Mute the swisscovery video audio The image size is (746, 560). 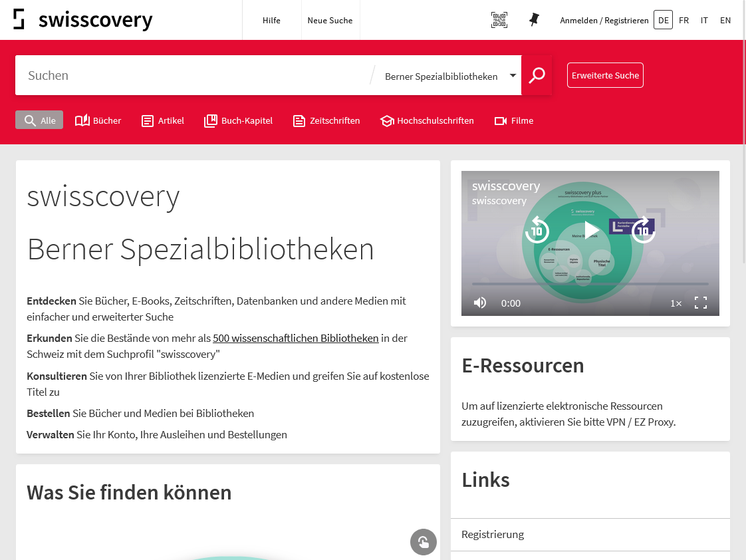pyautogui.click(x=480, y=303)
